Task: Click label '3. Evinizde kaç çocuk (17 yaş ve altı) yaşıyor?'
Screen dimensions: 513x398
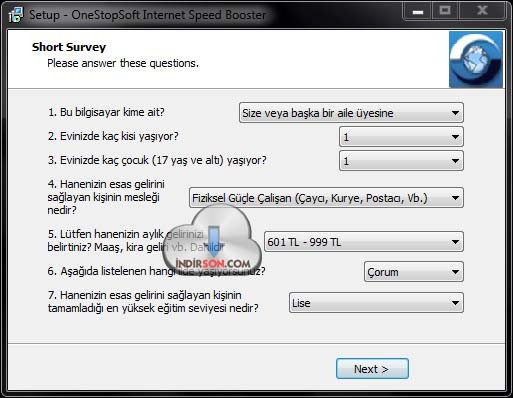Action: coord(157,160)
